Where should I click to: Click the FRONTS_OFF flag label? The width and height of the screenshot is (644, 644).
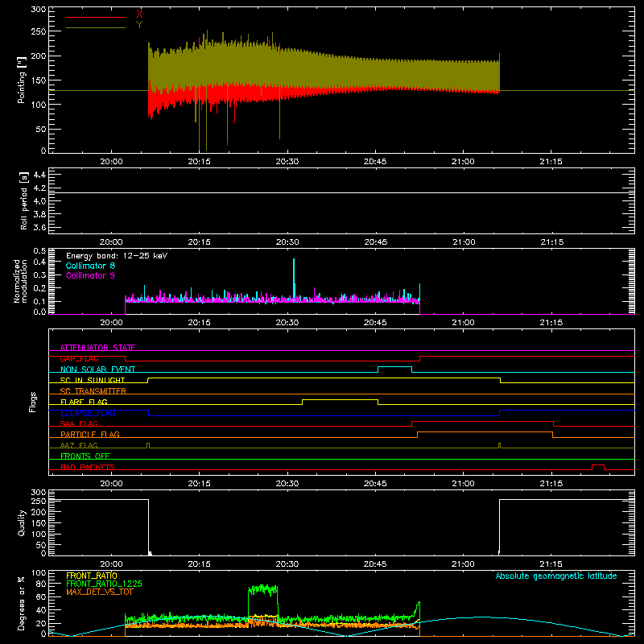(85, 456)
